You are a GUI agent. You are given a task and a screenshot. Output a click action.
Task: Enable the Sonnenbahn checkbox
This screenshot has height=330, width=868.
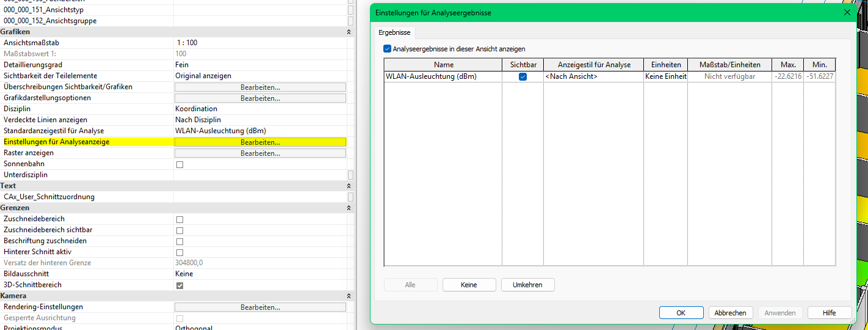click(x=179, y=164)
